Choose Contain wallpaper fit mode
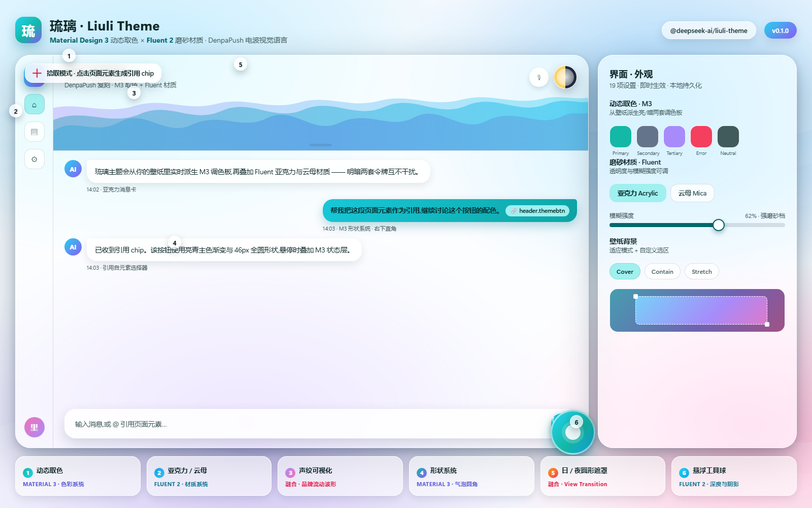 [x=662, y=271]
